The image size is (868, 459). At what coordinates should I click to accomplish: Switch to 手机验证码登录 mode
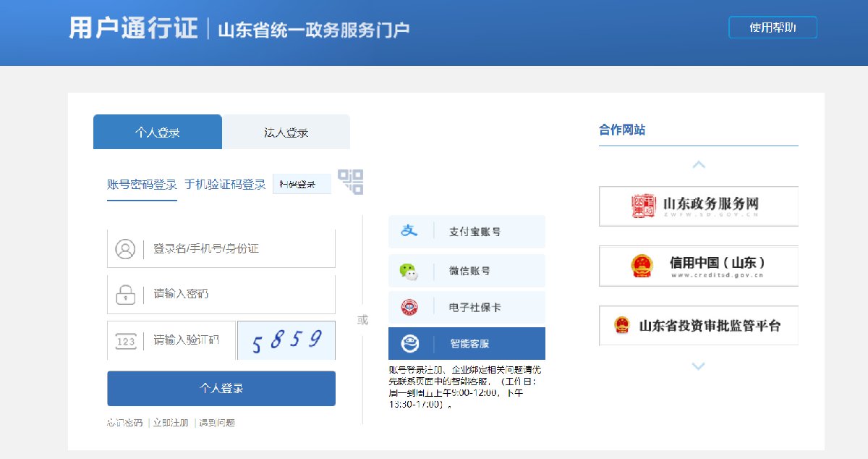225,185
